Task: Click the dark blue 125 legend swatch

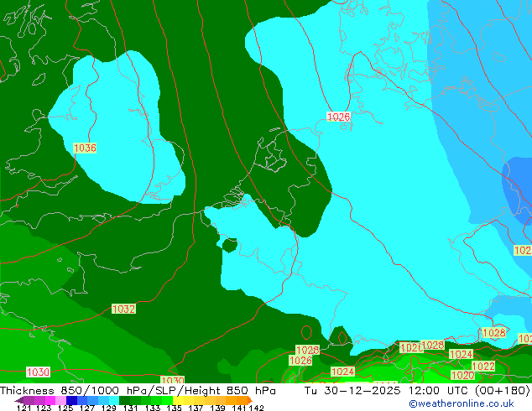Action: coord(71,400)
